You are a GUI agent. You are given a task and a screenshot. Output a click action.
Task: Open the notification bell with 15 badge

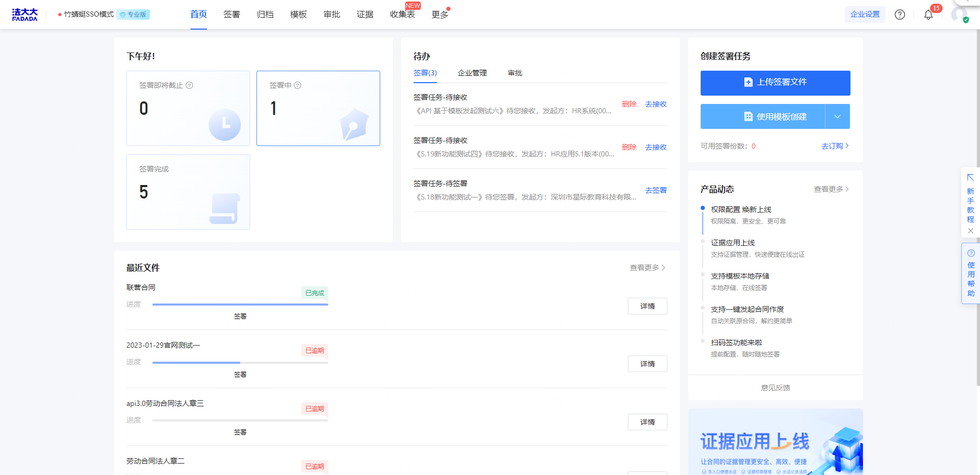pyautogui.click(x=929, y=15)
